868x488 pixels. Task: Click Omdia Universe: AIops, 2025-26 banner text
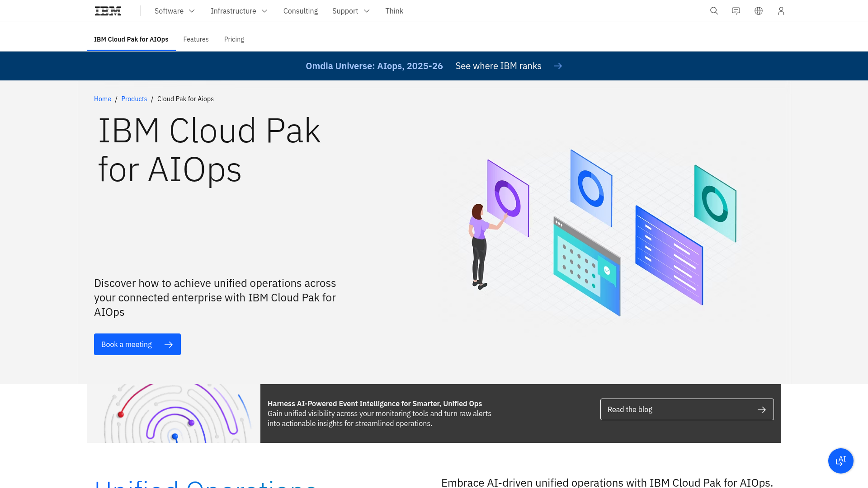[374, 66]
